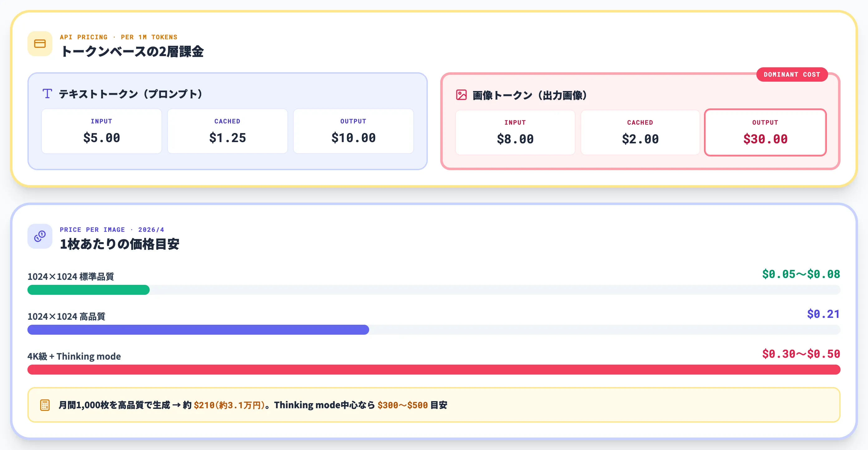Click the $0.05〜$0.08 price label

click(x=801, y=274)
